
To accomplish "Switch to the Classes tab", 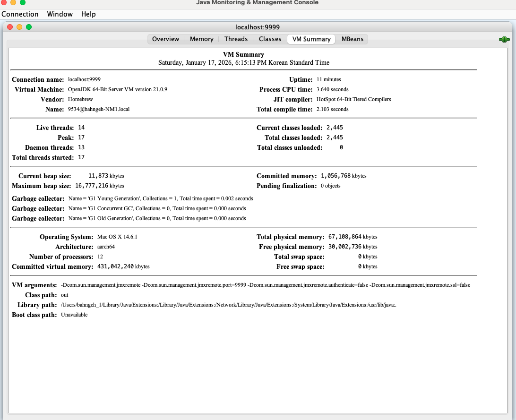I will 270,39.
